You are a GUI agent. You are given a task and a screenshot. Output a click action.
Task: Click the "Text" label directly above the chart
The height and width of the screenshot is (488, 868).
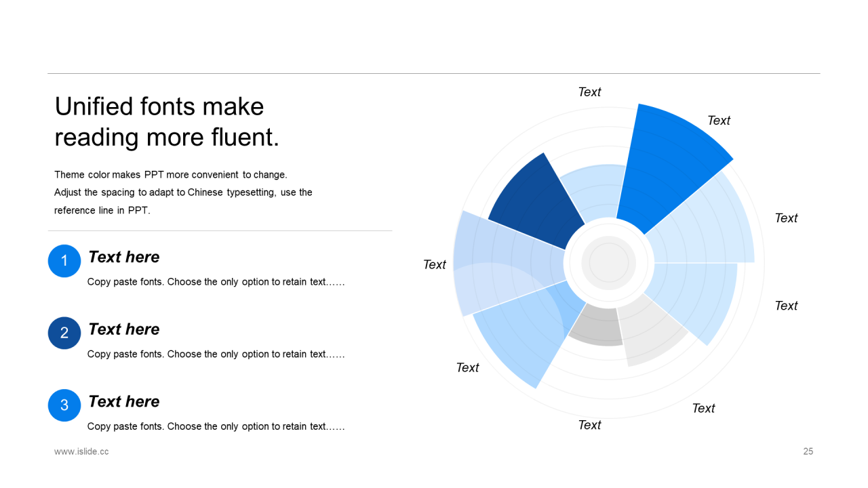coord(589,92)
